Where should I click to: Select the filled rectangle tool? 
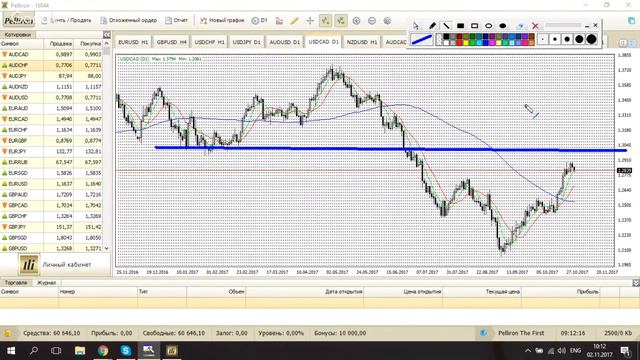[460, 26]
